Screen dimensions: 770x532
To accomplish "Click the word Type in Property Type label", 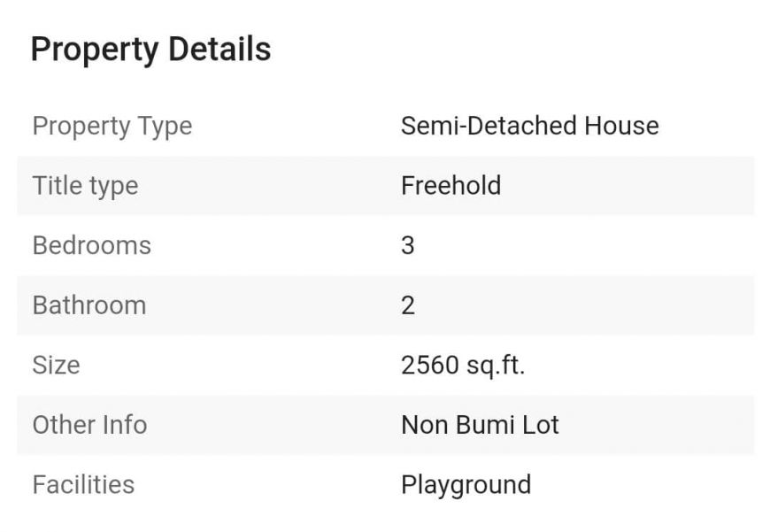I will (165, 126).
